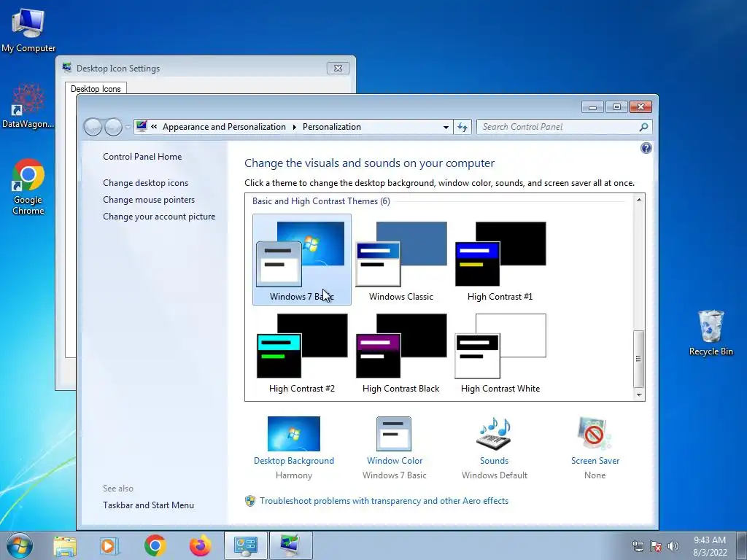Select the Windows Classic theme
This screenshot has height=560, width=747.
point(401,260)
